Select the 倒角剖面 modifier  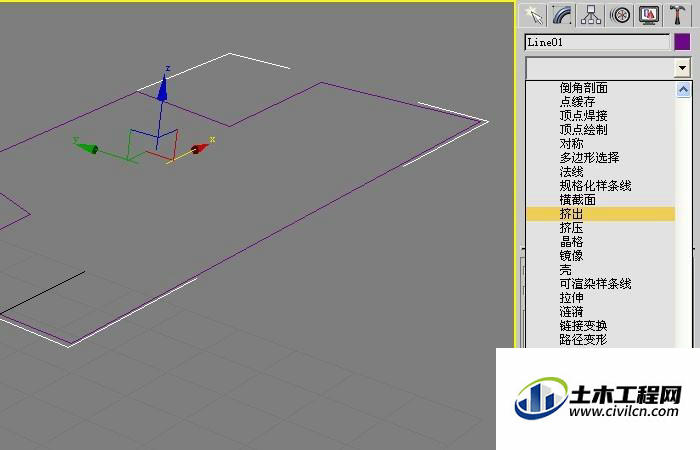point(583,88)
